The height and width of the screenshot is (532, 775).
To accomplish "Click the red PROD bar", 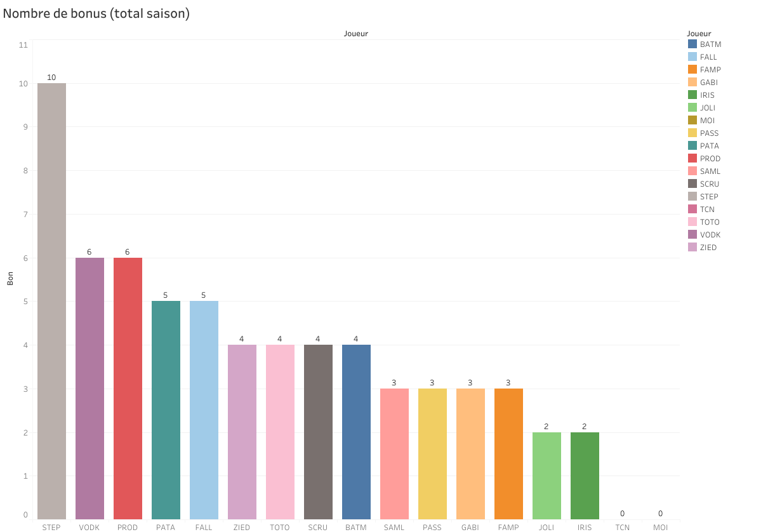I will click(128, 389).
